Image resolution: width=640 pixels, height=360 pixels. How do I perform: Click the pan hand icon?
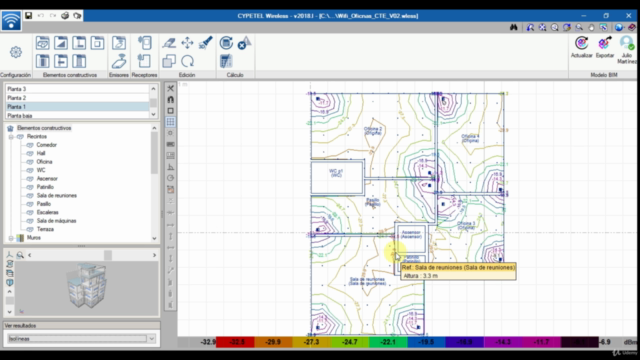pyautogui.click(x=591, y=27)
